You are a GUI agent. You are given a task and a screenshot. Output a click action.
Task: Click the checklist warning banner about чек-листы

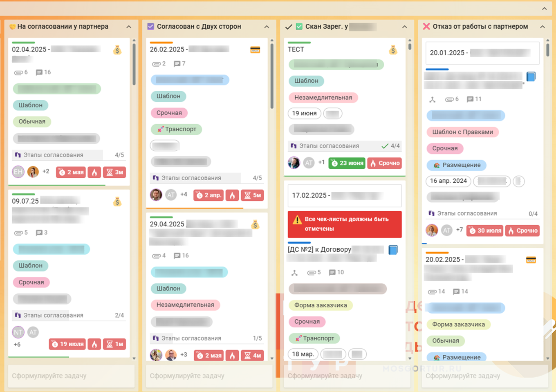click(x=345, y=224)
